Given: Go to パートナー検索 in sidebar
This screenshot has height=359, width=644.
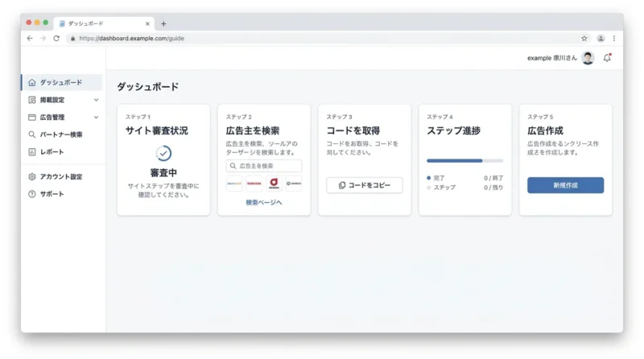Looking at the screenshot, I should [62, 134].
